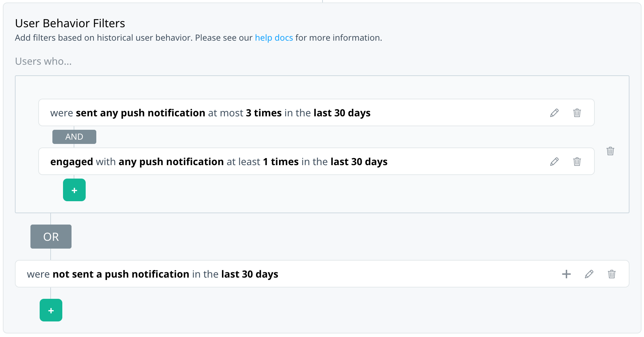Edit the 'sent any push notification' filter

pyautogui.click(x=554, y=113)
